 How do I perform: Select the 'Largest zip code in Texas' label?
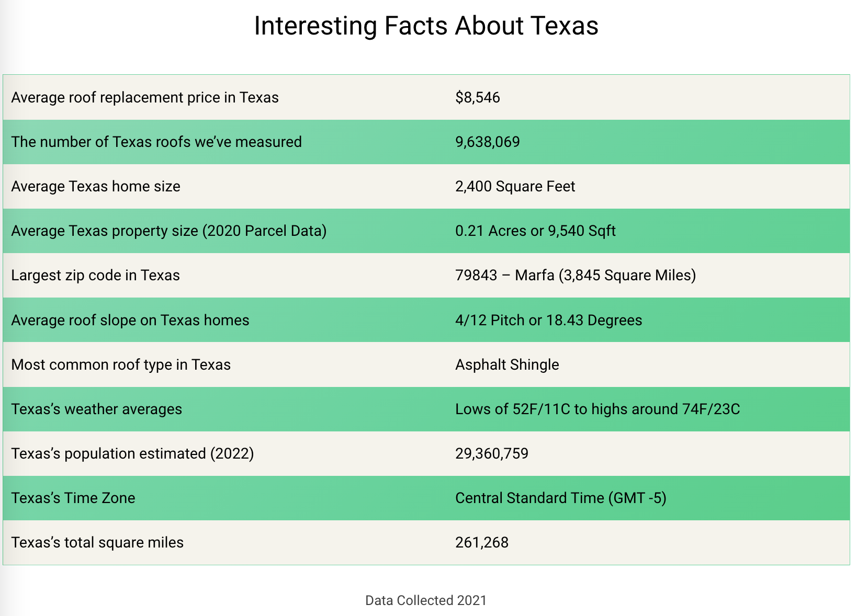click(95, 276)
